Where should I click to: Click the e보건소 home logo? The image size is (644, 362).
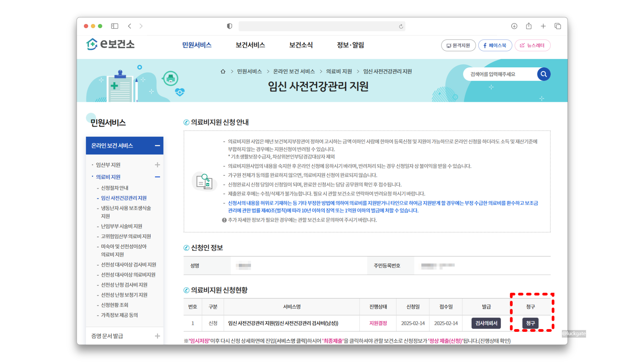point(110,44)
